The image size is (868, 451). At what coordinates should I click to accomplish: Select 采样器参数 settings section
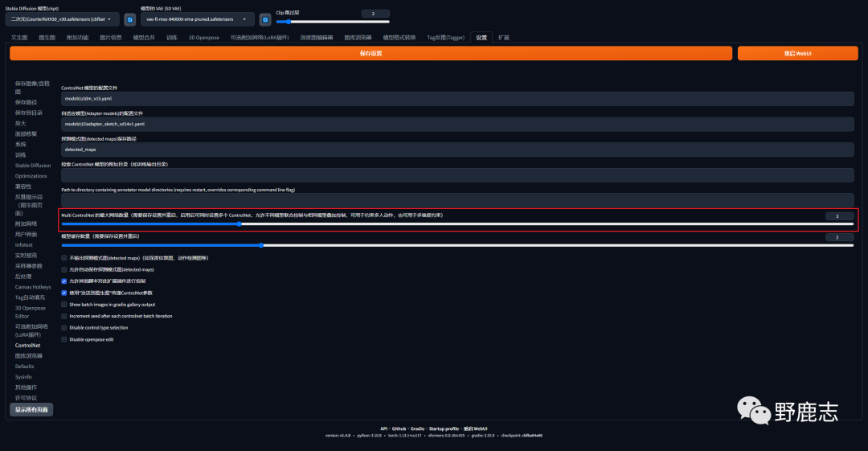(x=29, y=266)
